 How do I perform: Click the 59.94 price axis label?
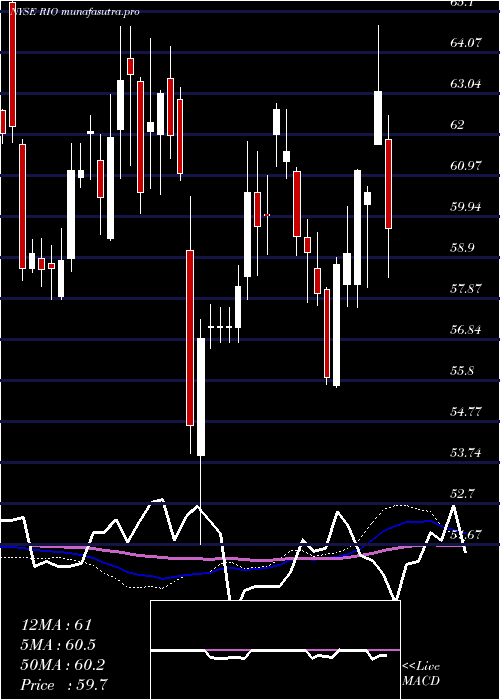466,207
